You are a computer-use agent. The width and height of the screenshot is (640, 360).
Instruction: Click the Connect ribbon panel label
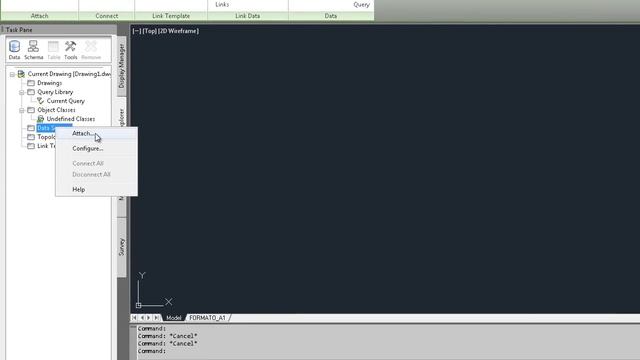[x=107, y=16]
